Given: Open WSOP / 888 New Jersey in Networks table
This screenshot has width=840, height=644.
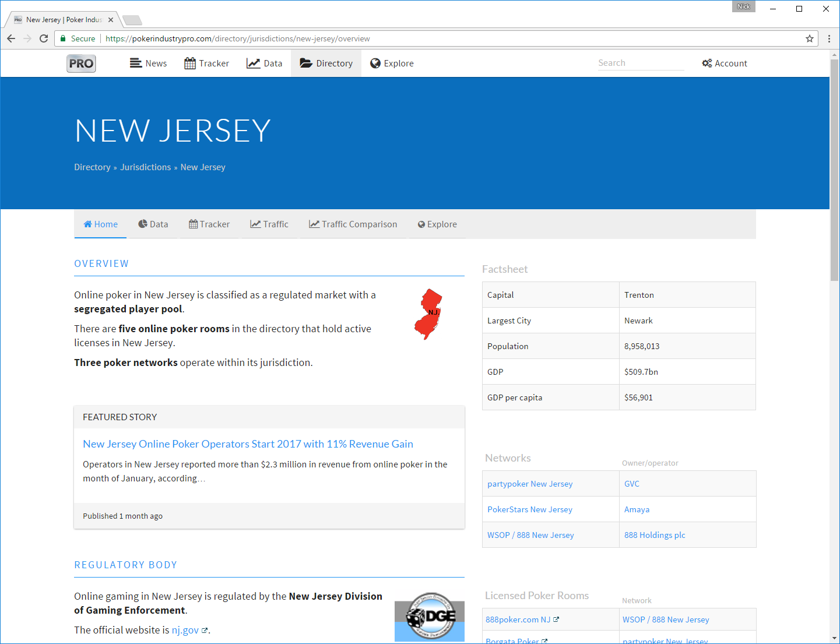Looking at the screenshot, I should click(x=530, y=535).
